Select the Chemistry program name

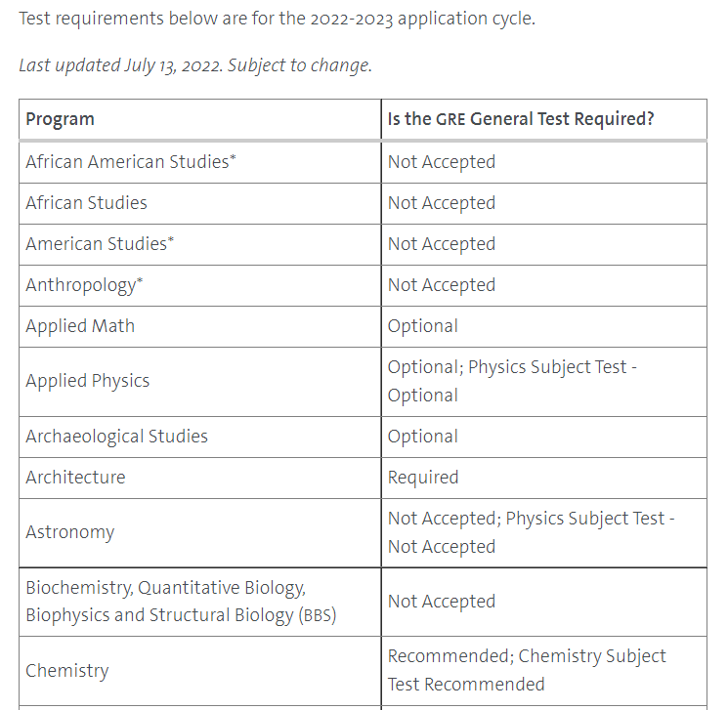pyautogui.click(x=67, y=671)
